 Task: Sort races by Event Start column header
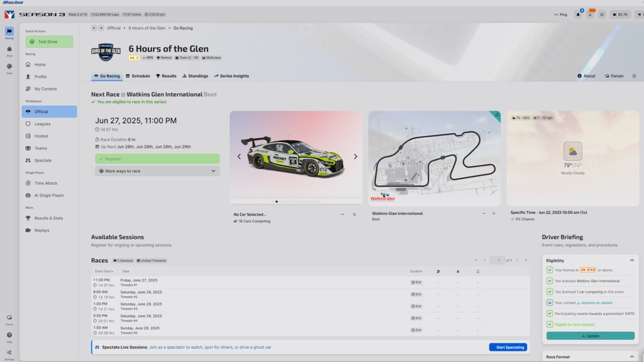point(104,271)
